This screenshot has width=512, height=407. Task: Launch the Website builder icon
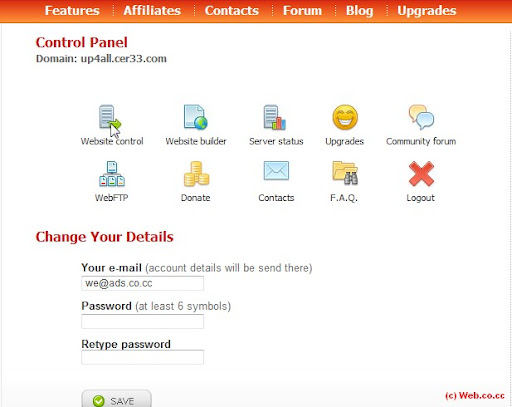196,117
